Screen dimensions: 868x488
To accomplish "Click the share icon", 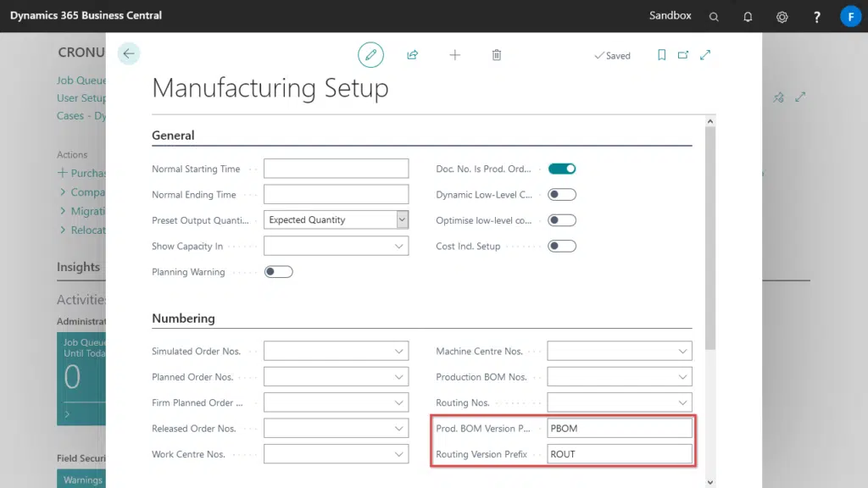I will coord(413,55).
